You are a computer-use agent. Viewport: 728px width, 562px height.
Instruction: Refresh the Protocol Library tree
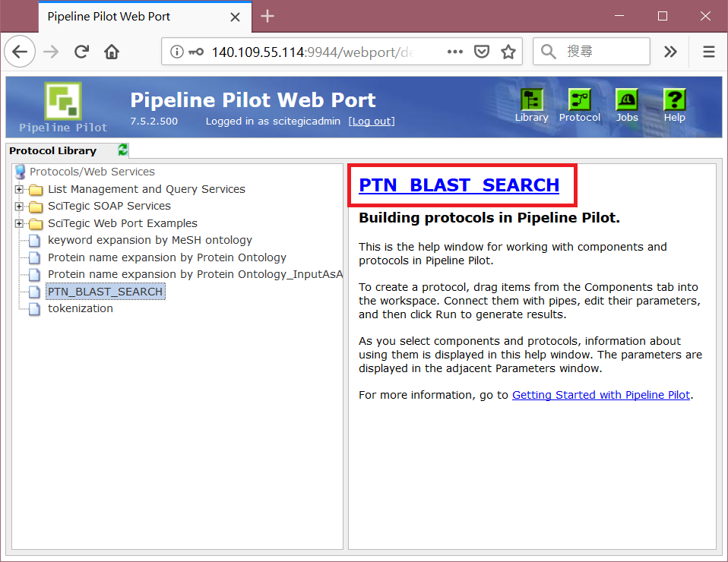click(122, 150)
